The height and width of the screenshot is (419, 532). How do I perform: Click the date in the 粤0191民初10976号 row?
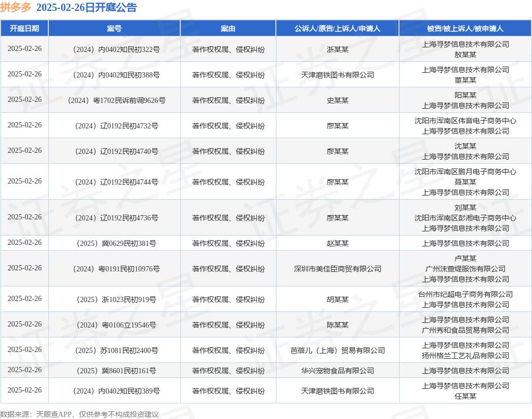[x=24, y=268]
